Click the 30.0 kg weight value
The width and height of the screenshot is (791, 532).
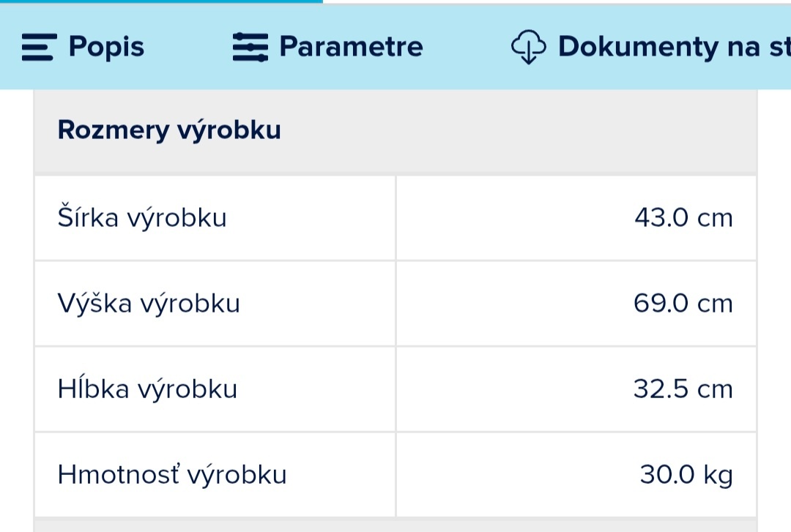tap(687, 474)
